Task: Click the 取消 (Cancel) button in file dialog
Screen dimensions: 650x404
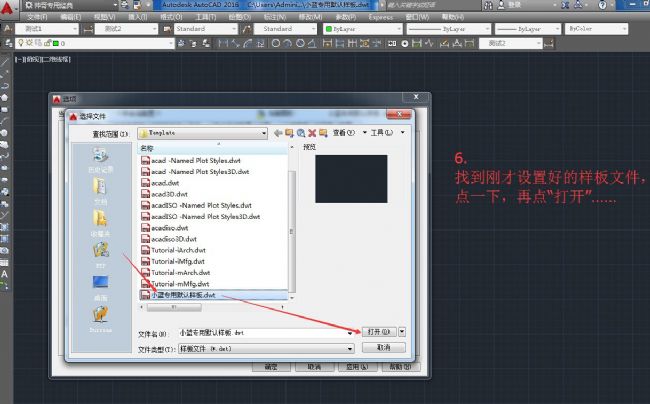Action: [383, 348]
